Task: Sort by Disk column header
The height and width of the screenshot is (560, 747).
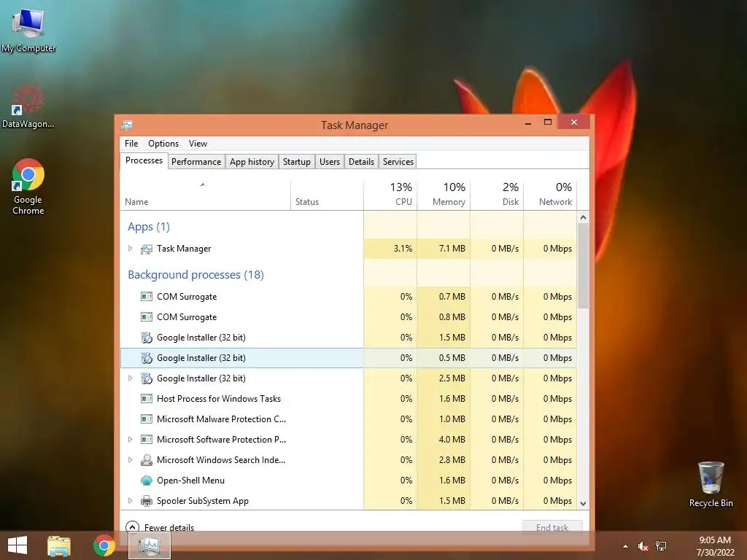Action: click(x=497, y=195)
